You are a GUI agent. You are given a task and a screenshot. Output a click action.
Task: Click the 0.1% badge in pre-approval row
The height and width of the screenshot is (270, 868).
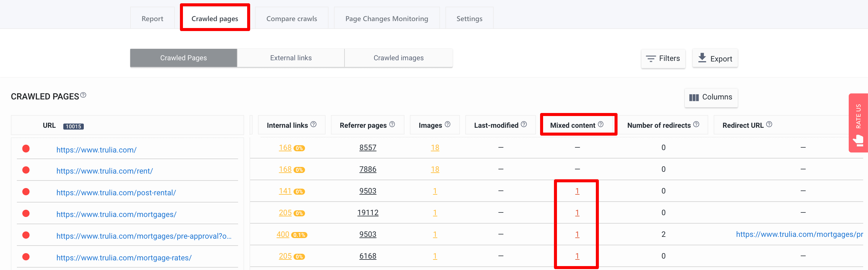coord(299,235)
